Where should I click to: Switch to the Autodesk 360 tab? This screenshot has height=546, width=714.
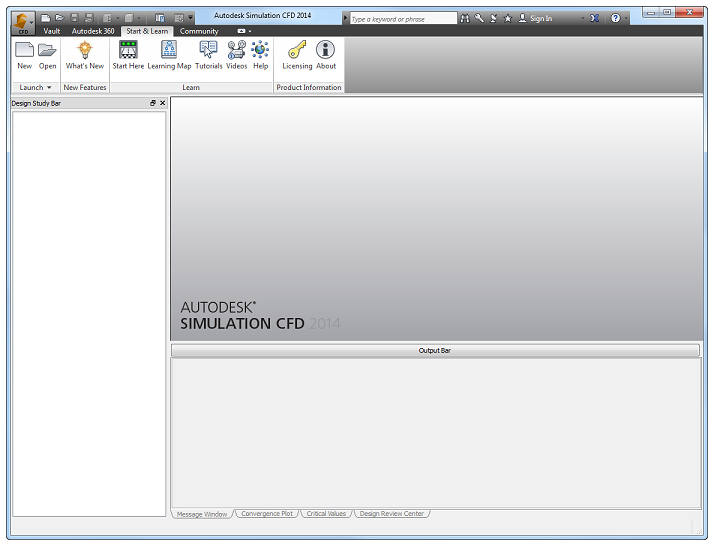(x=93, y=31)
